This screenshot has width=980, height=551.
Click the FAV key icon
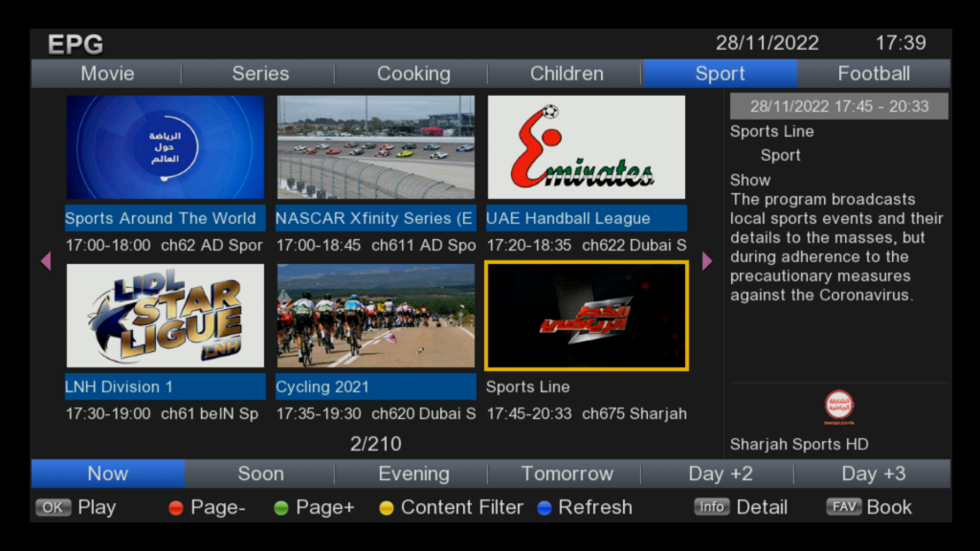pos(844,507)
